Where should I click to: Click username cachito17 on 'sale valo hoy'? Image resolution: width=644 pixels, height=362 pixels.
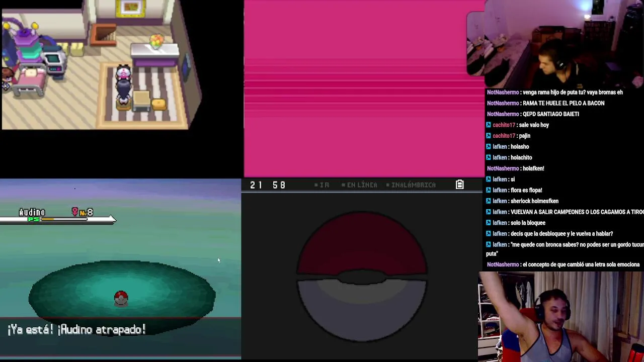(504, 125)
